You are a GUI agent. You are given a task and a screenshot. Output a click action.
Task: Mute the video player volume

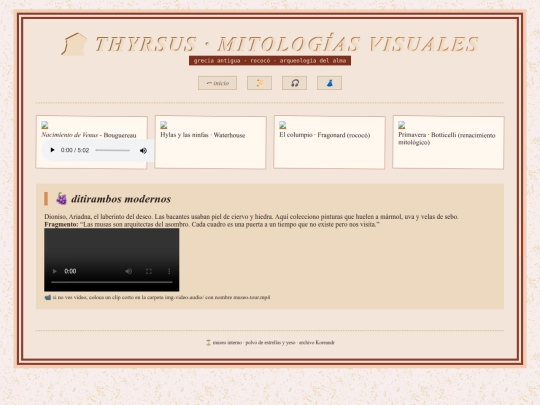[128, 271]
